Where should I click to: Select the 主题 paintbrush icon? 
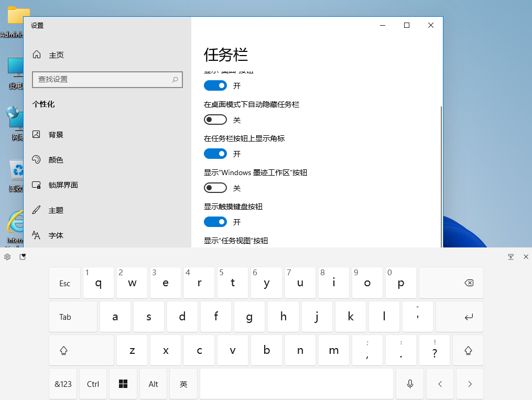pos(36,210)
